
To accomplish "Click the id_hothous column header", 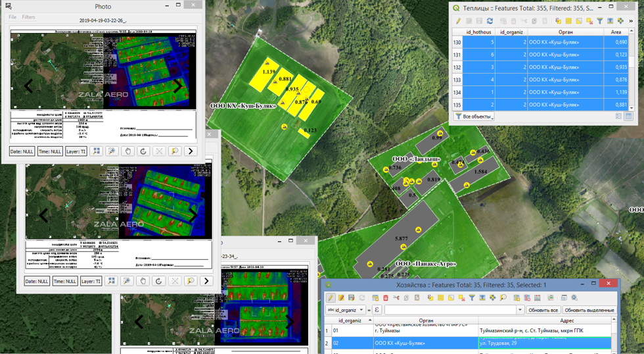I will (x=478, y=32).
